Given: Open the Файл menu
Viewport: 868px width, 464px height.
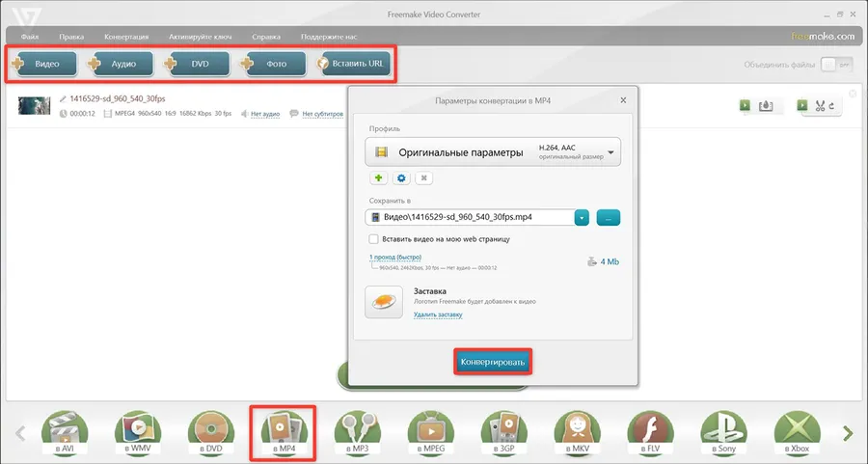Looking at the screenshot, I should [30, 37].
